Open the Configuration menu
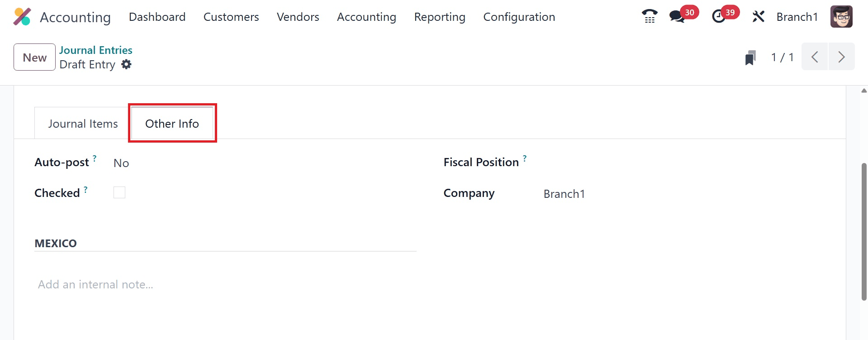Viewport: 868px width, 340px height. pyautogui.click(x=519, y=17)
